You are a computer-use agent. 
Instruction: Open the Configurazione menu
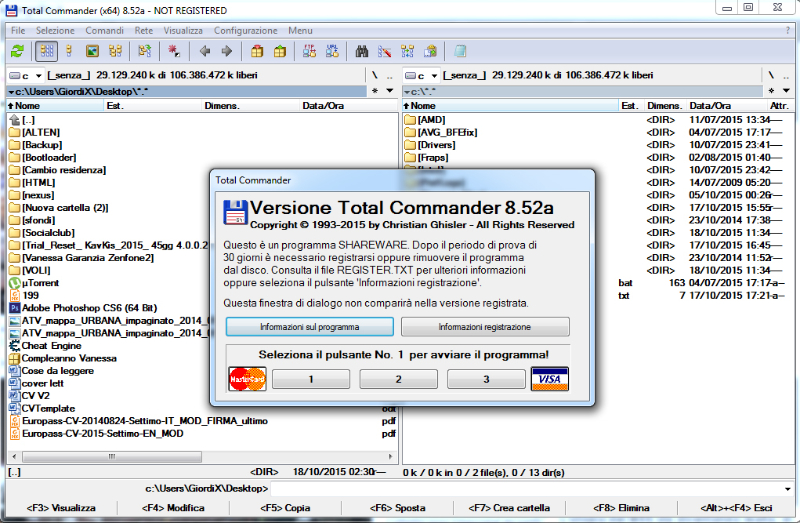pyautogui.click(x=246, y=31)
